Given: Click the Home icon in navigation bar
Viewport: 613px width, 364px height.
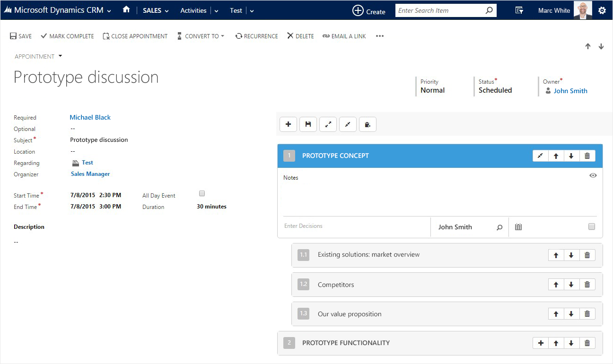Looking at the screenshot, I should click(126, 9).
